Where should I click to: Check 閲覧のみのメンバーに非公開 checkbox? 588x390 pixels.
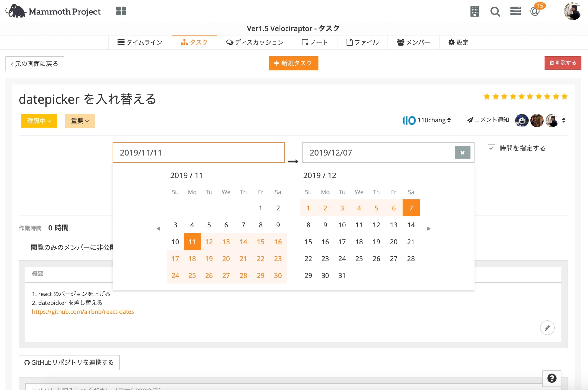tap(23, 247)
